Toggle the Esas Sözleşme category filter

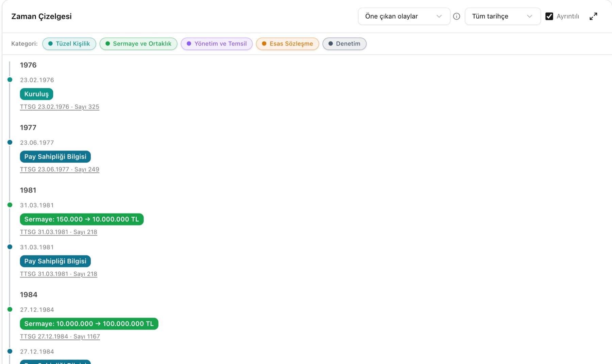pos(287,43)
